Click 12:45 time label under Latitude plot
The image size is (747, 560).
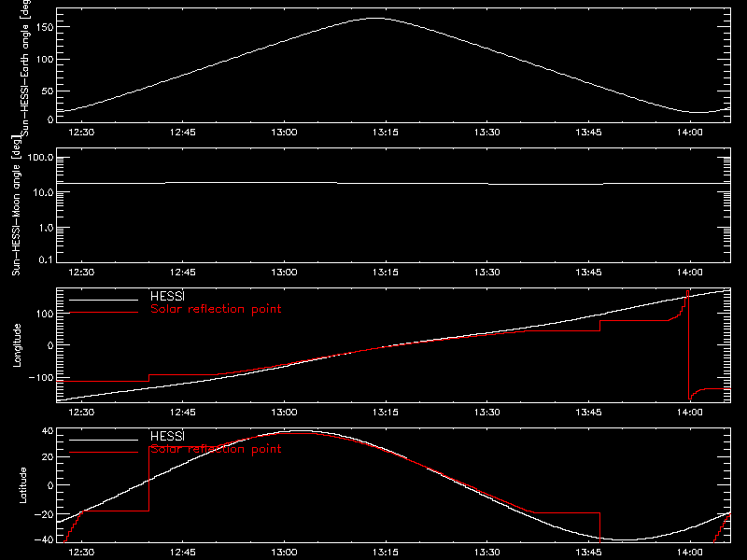182,553
